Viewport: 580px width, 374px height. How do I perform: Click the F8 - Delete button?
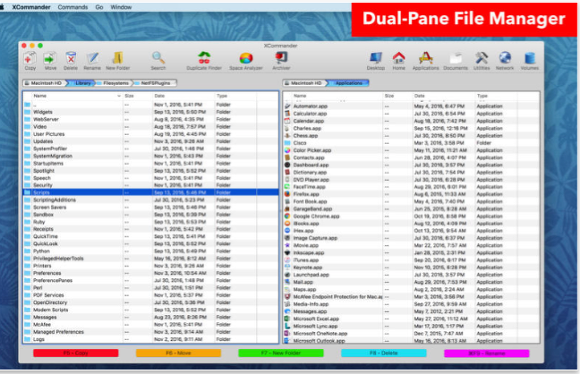point(384,353)
